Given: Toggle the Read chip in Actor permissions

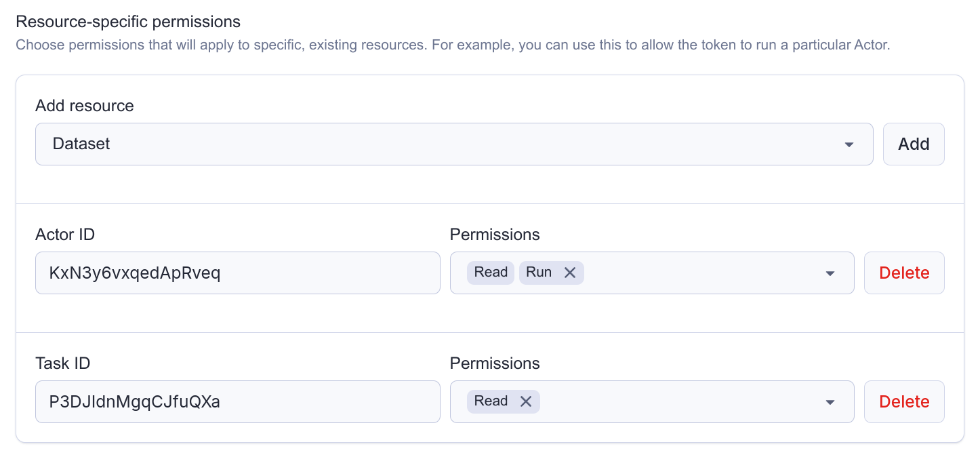Looking at the screenshot, I should pyautogui.click(x=490, y=272).
